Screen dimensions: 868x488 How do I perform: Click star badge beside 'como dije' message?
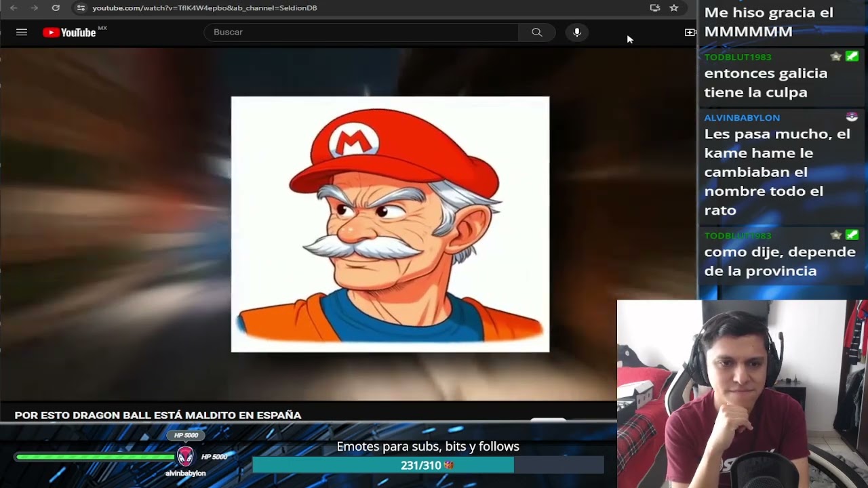[836, 235]
